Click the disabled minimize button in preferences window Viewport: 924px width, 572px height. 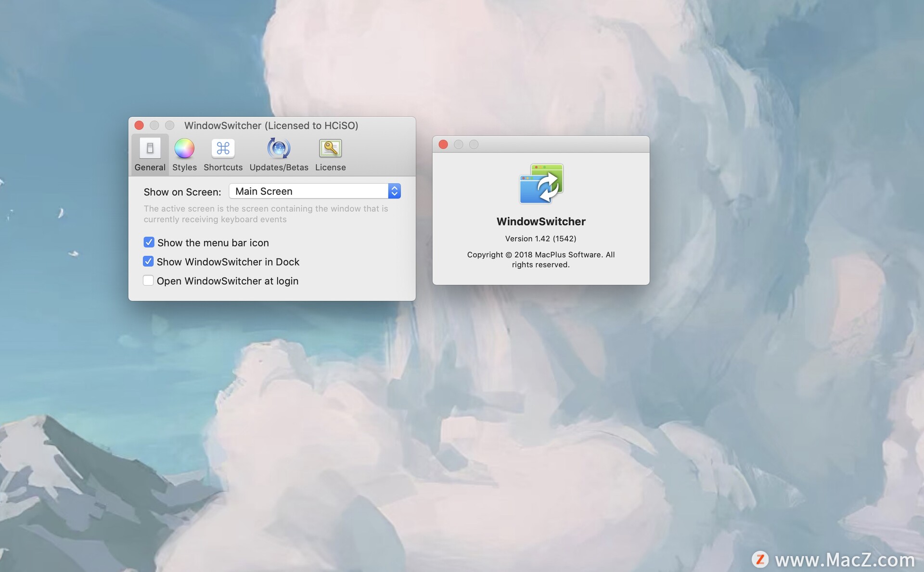154,125
